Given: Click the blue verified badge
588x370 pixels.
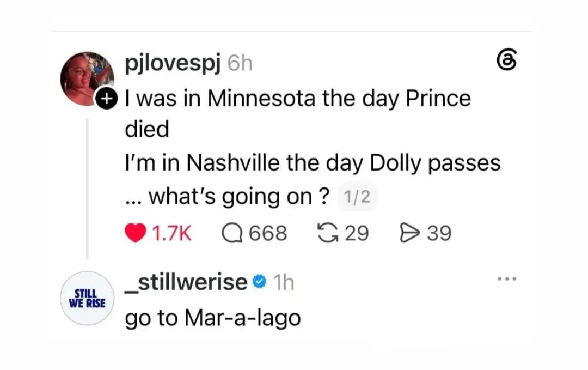Looking at the screenshot, I should tap(260, 282).
